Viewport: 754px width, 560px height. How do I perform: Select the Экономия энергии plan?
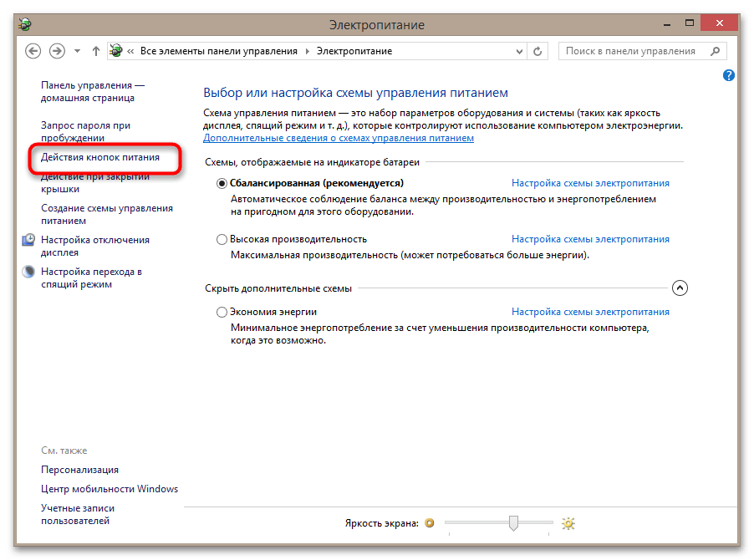[x=222, y=313]
